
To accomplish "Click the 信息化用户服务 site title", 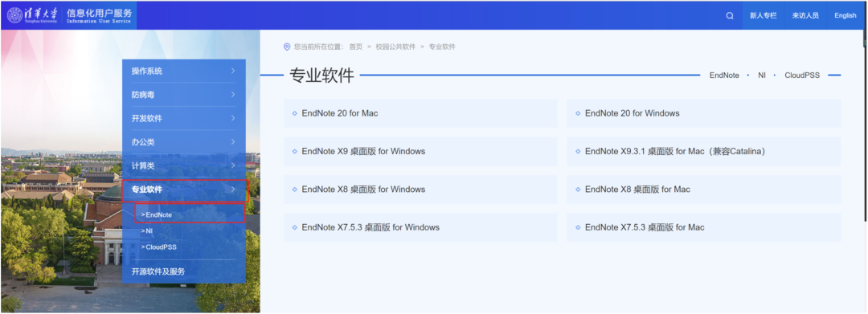I will coord(99,15).
